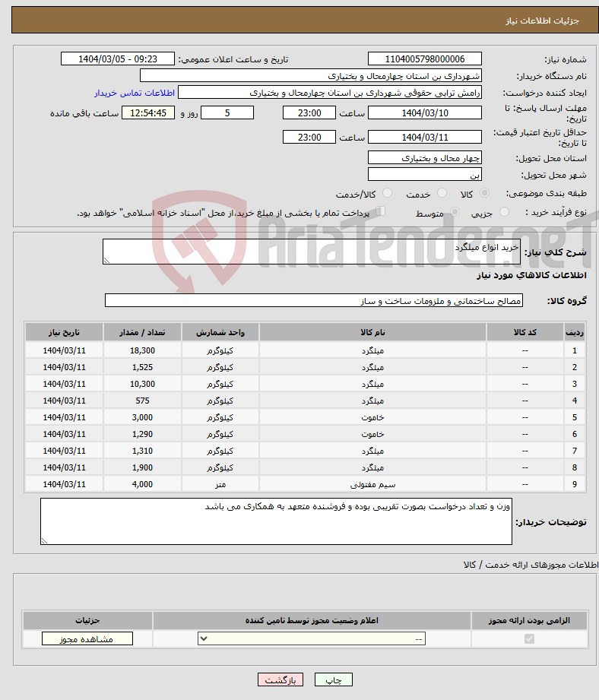This screenshot has height=700, width=599.
Task: Click the تاریخ نیاز column header
Action: click(x=65, y=333)
